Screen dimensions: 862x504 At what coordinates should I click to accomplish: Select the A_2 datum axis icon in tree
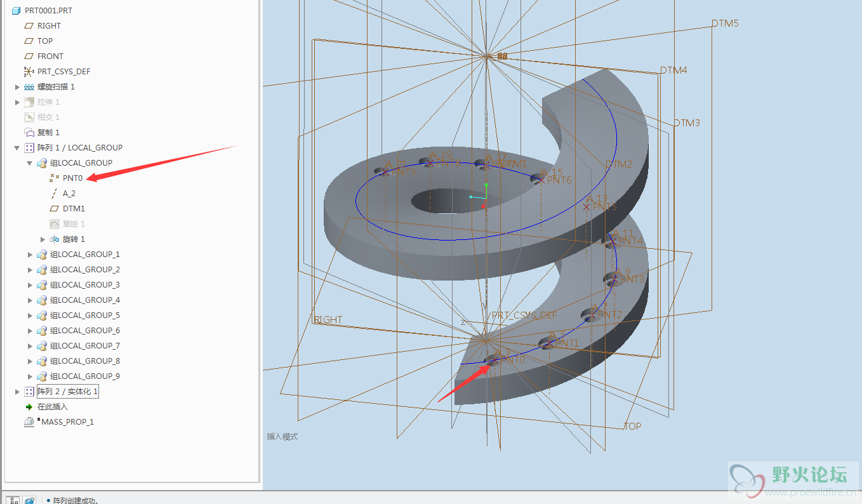[54, 194]
